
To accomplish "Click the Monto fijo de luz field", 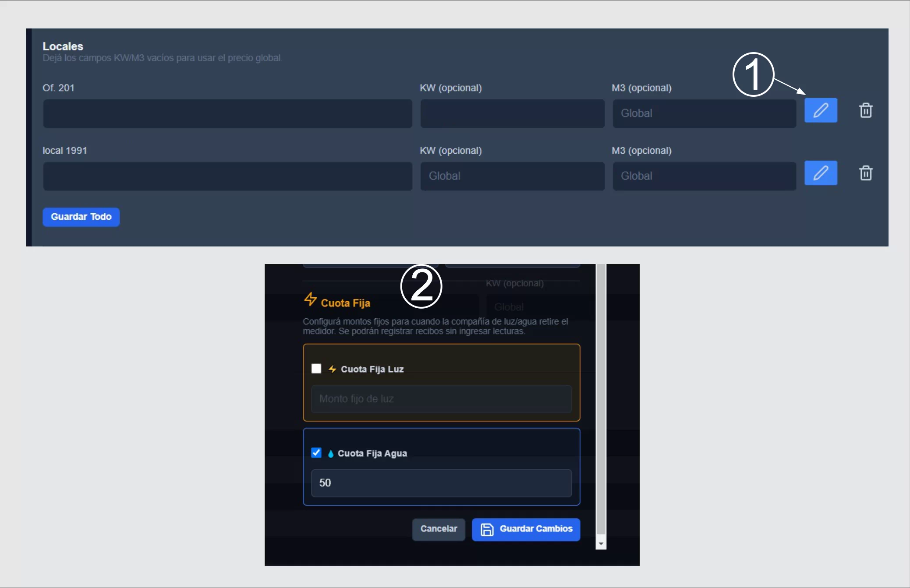I will pos(441,399).
